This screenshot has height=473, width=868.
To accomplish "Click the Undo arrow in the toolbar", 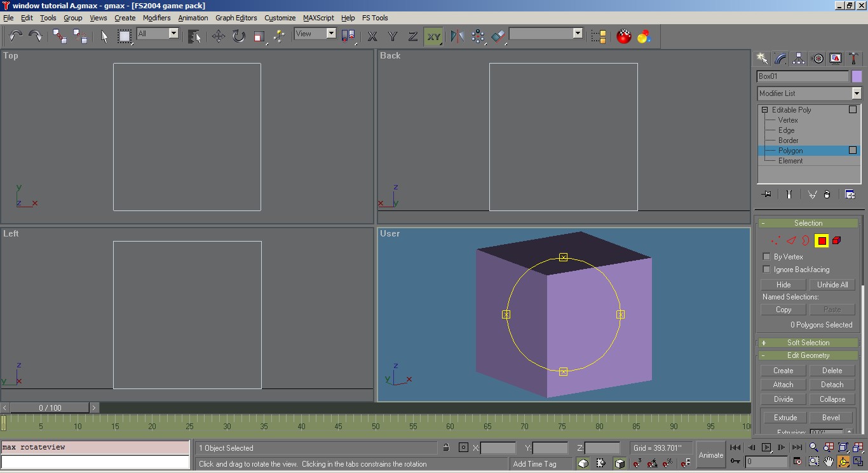I will click(15, 36).
